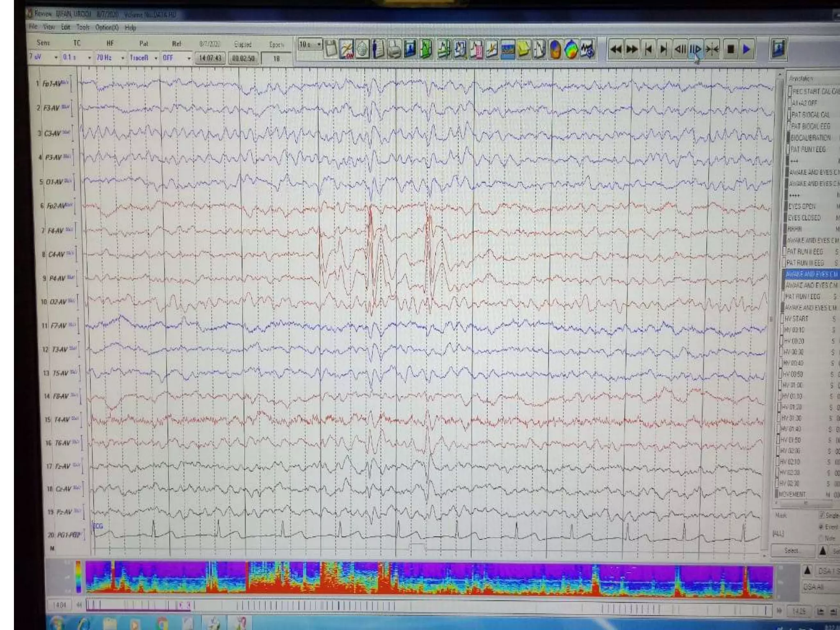The width and height of the screenshot is (840, 630).
Task: Expand the HF 70 Hz dropdown
Action: (123, 58)
